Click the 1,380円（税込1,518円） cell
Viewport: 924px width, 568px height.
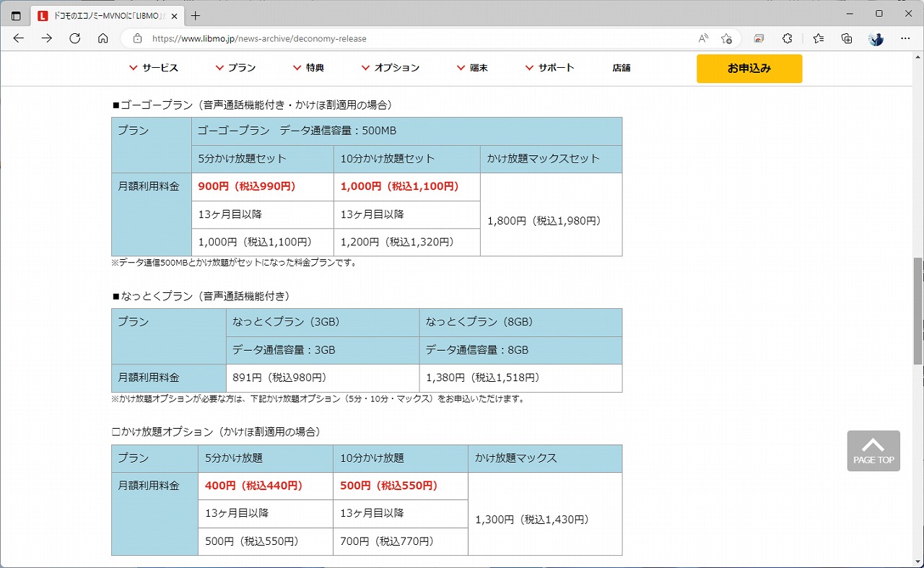520,378
